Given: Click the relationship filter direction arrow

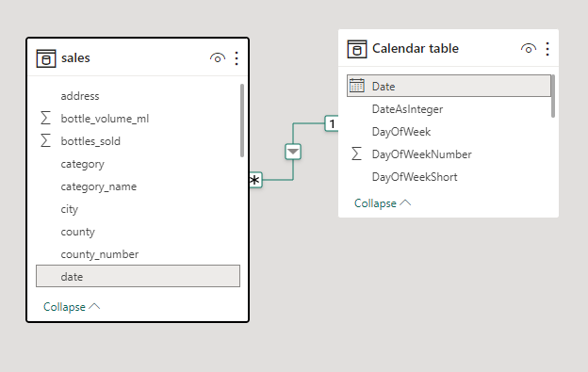Looking at the screenshot, I should [x=293, y=152].
